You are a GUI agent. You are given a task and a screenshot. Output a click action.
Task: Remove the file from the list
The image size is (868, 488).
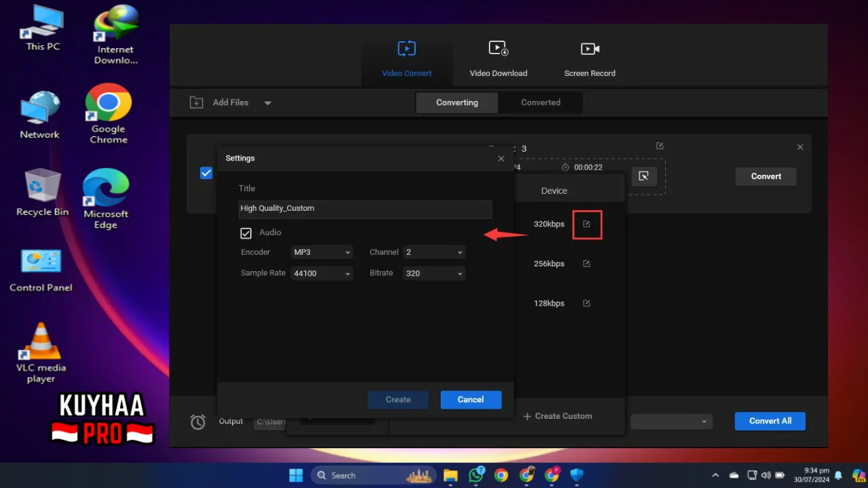[x=800, y=147]
